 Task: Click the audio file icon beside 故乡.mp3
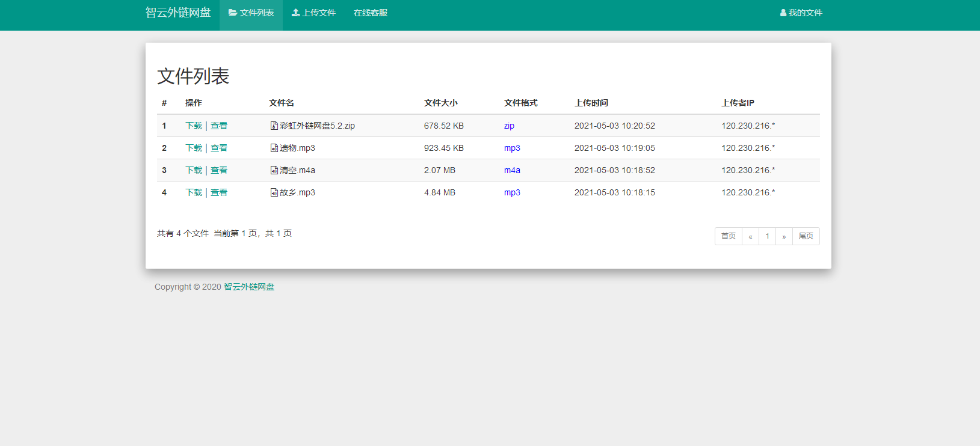coord(274,192)
